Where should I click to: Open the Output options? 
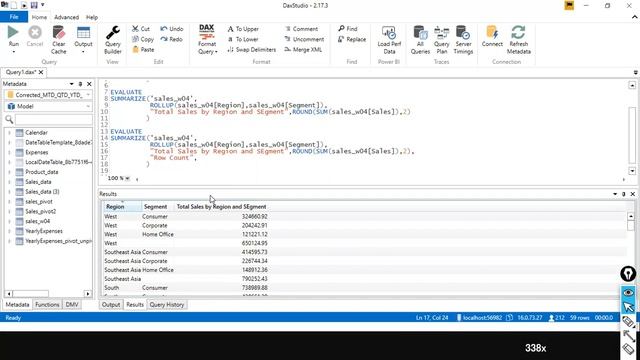83,40
